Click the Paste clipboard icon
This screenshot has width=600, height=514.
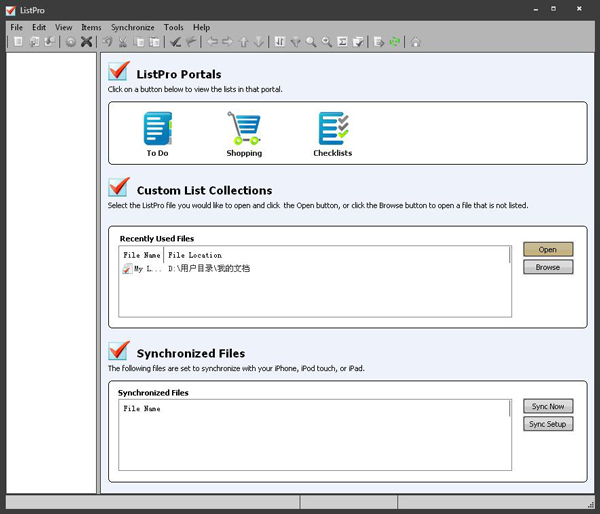tap(154, 41)
